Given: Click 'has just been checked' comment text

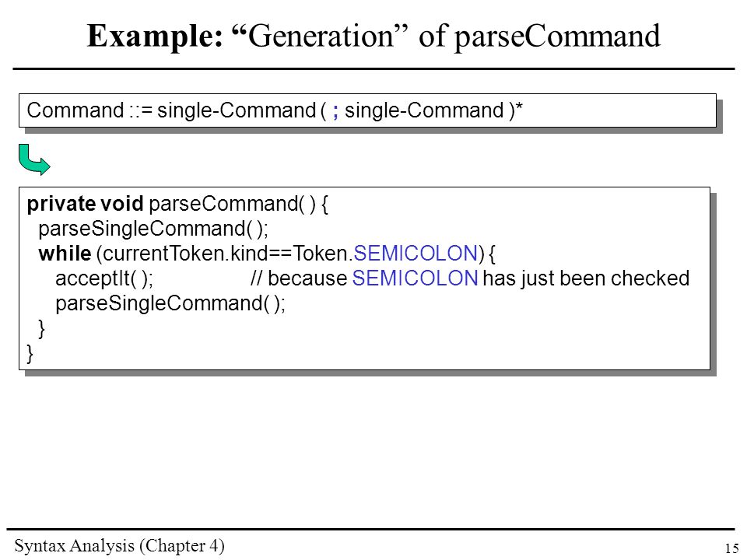Looking at the screenshot, I should click(x=586, y=278).
